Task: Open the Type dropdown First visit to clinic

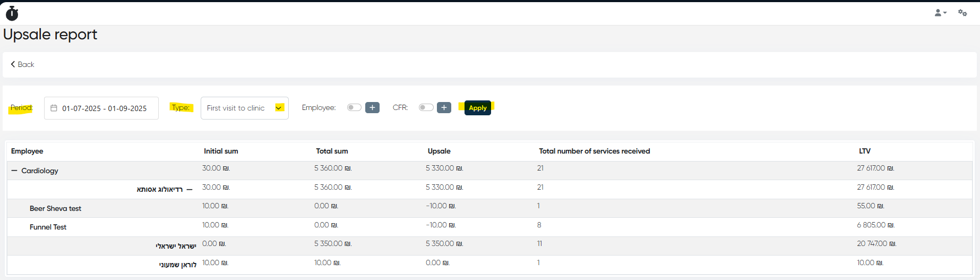Action: 244,108
